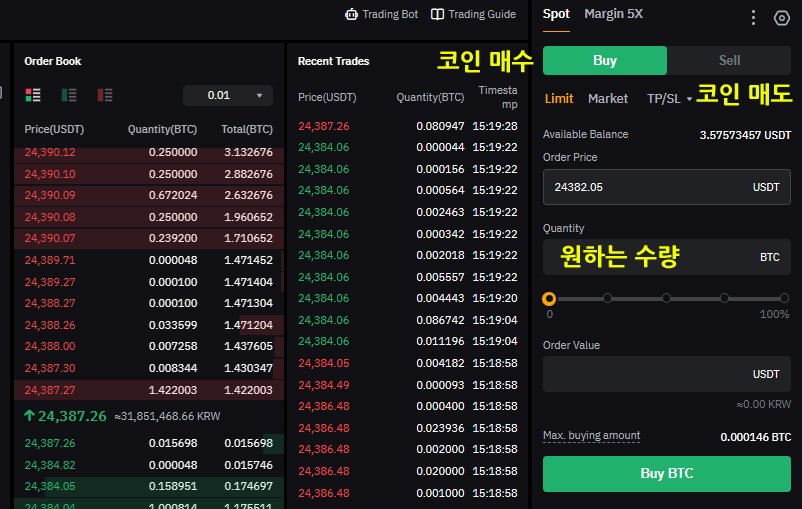Set quantity slider to the 50% midpoint
This screenshot has width=802, height=509.
666,298
